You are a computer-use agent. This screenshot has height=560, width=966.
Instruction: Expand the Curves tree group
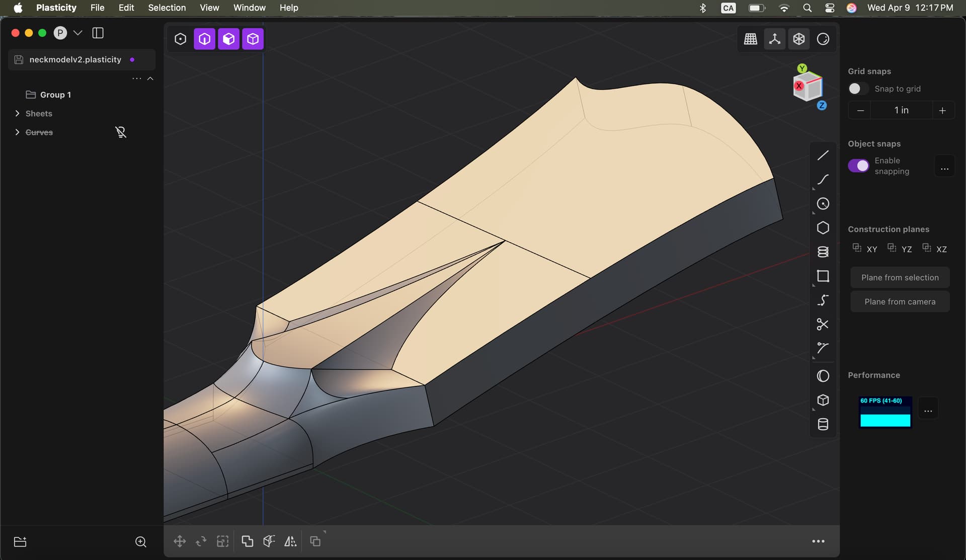tap(18, 132)
